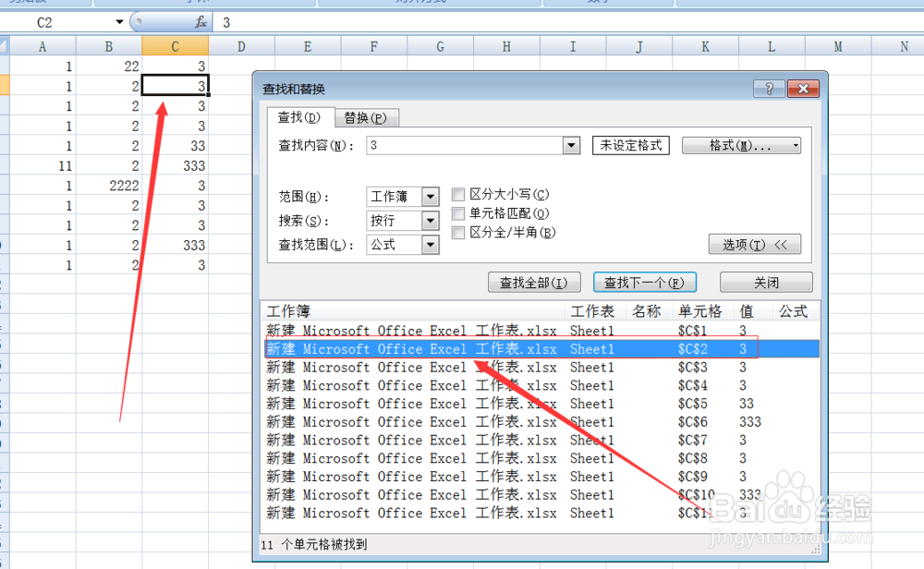
Task: Click the 关闭 button
Action: (x=766, y=283)
